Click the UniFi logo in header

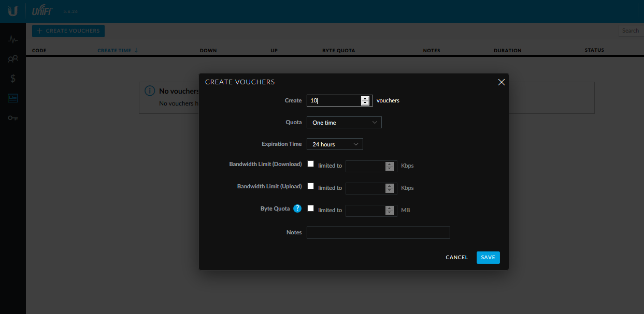[42, 10]
